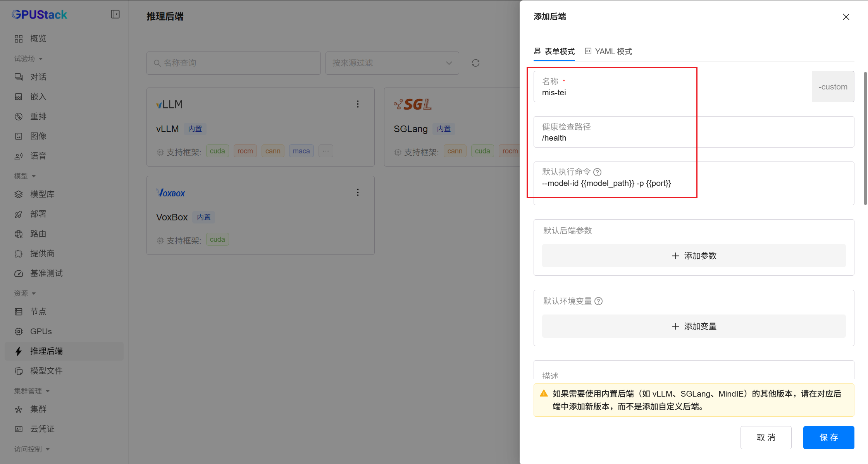Click 添加参数 button

click(694, 256)
